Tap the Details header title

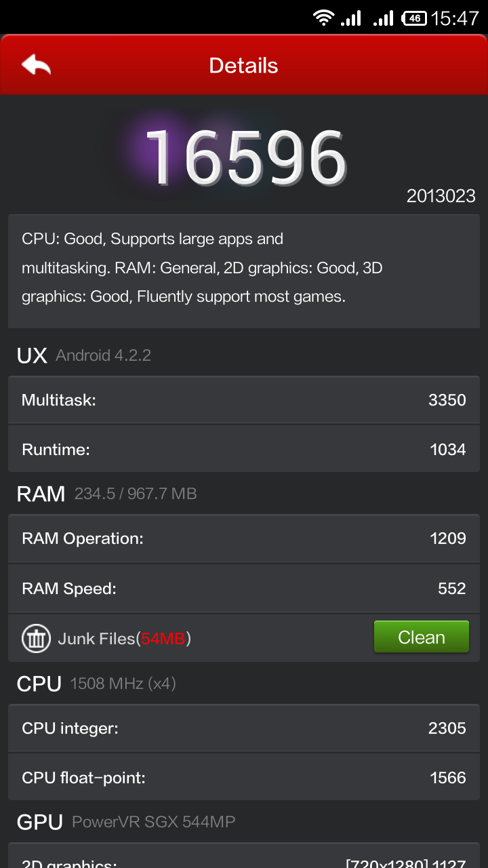pos(243,66)
